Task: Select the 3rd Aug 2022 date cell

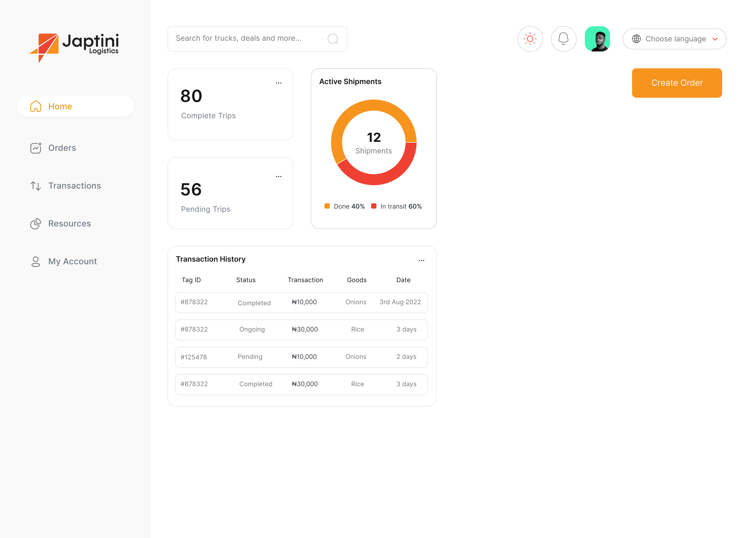Action: 400,302
